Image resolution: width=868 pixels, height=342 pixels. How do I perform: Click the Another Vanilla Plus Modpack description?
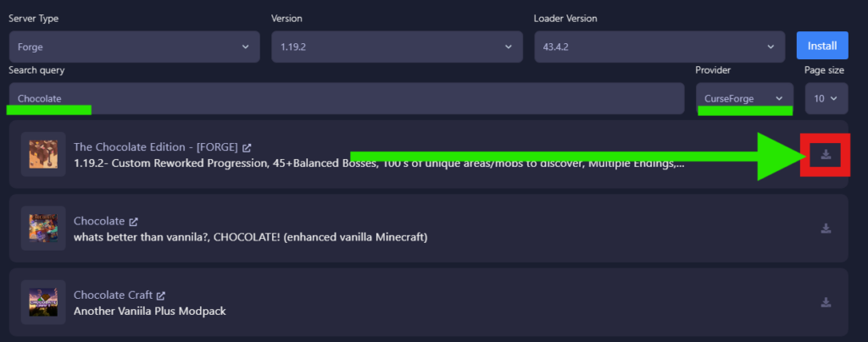pos(149,311)
